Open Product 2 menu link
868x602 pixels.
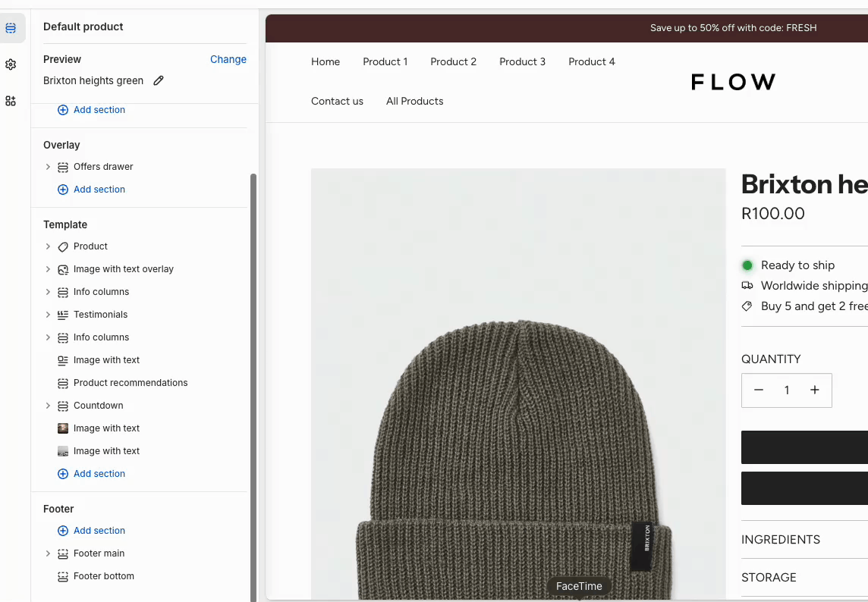click(x=454, y=61)
